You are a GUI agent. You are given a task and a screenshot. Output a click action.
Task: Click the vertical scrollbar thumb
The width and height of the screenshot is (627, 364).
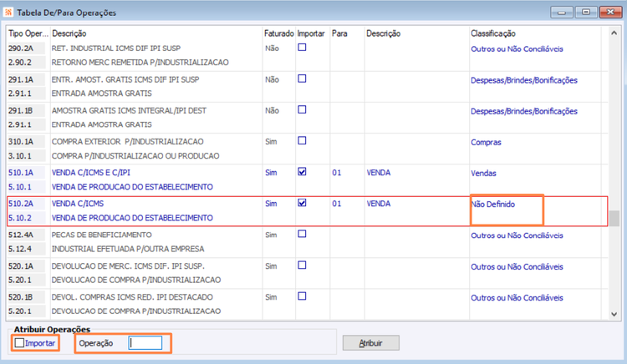pos(614,219)
